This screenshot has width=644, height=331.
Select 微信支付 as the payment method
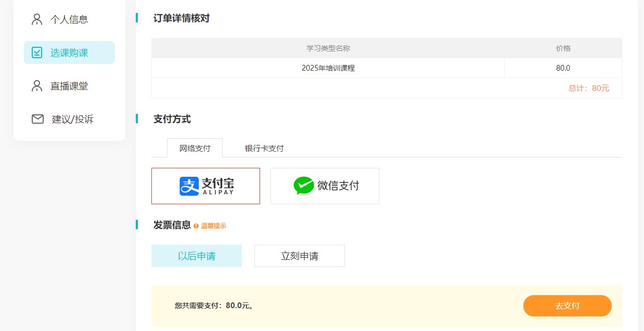[325, 186]
